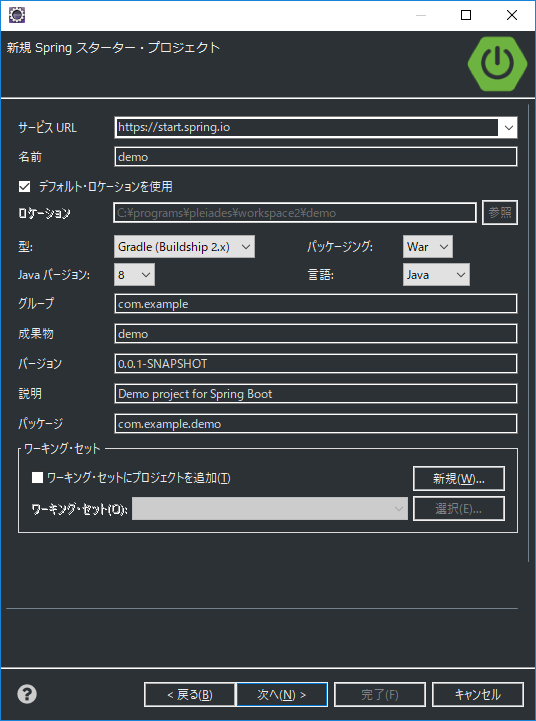Click the 説明 field Demo project for Spring Boot
Screen dimensions: 536x721
click(x=316, y=394)
